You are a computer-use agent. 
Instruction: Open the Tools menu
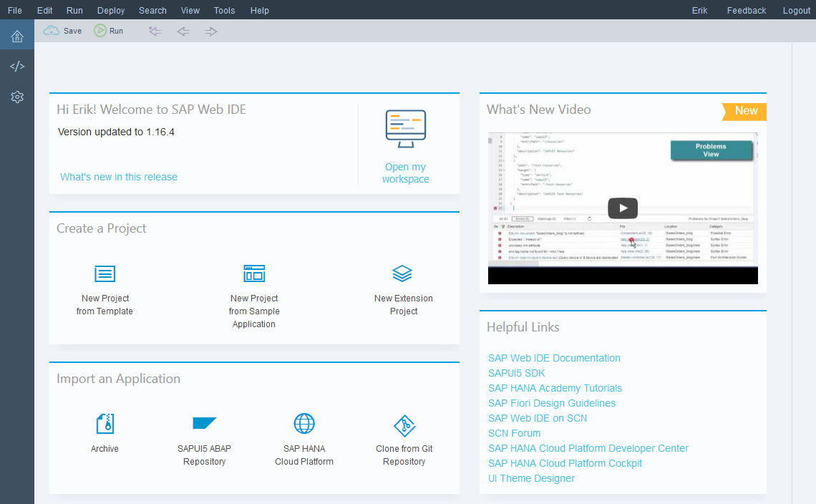pyautogui.click(x=224, y=11)
